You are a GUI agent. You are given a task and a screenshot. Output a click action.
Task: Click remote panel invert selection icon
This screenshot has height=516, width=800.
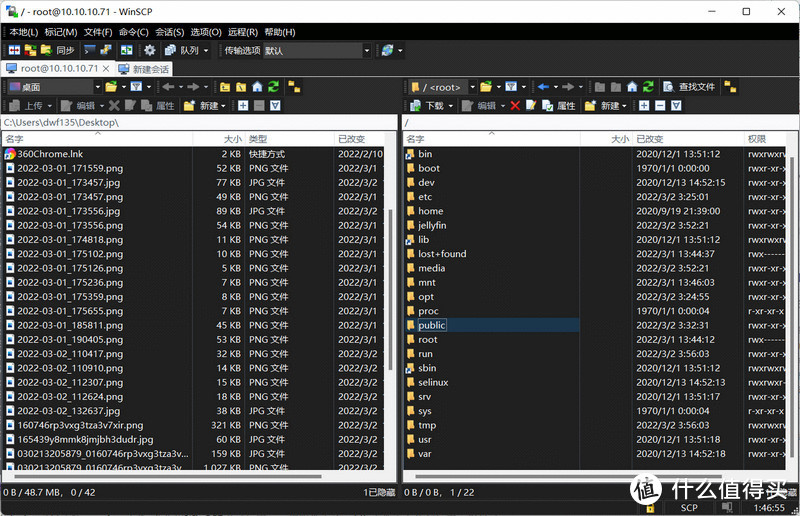(676, 106)
